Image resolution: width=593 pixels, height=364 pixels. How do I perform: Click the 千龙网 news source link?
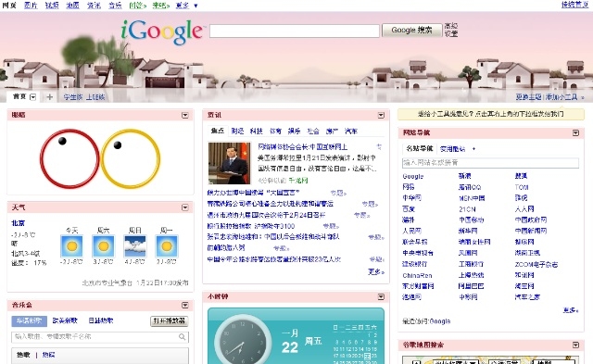coord(298,181)
